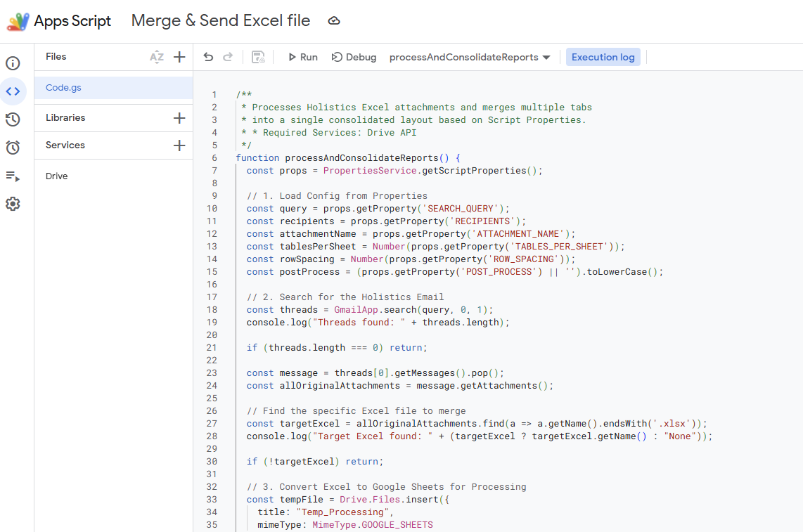
Task: Open the processAndConsolidateReports function dropdown
Action: pyautogui.click(x=470, y=57)
